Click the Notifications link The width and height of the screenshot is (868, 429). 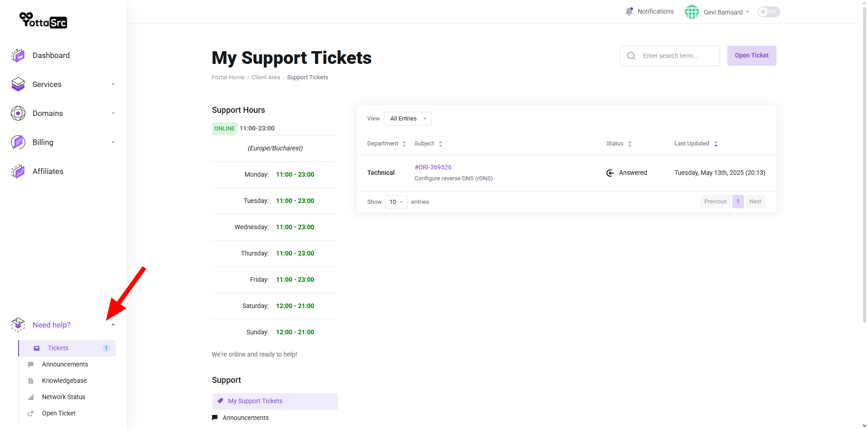(656, 11)
